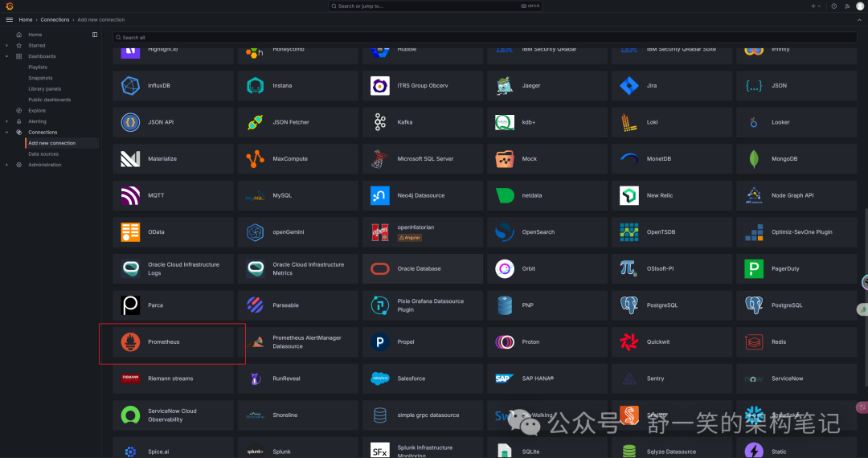This screenshot has height=458, width=868.
Task: Open the ServiceNow Cloud Observability card
Action: click(174, 415)
